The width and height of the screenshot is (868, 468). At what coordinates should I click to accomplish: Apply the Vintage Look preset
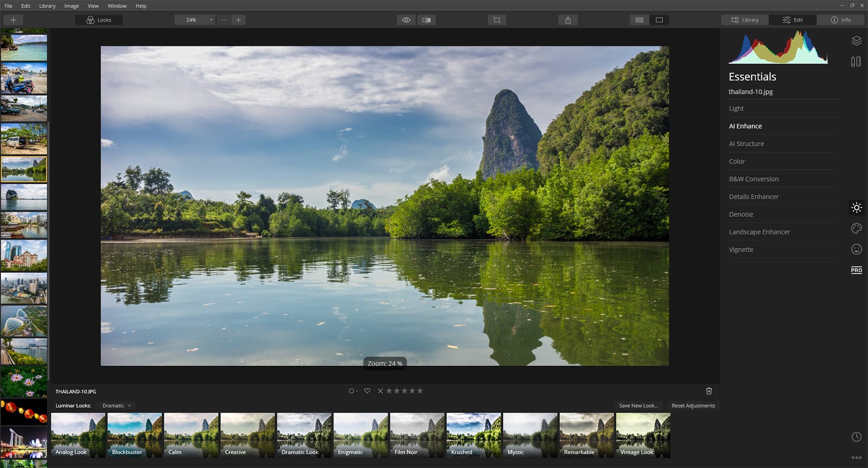643,435
